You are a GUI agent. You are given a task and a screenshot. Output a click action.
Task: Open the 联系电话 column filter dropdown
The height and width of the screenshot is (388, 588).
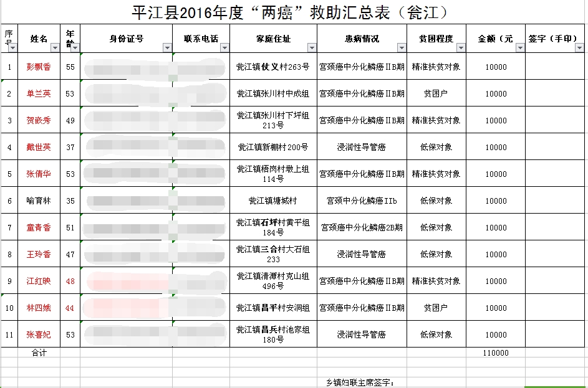click(x=224, y=48)
